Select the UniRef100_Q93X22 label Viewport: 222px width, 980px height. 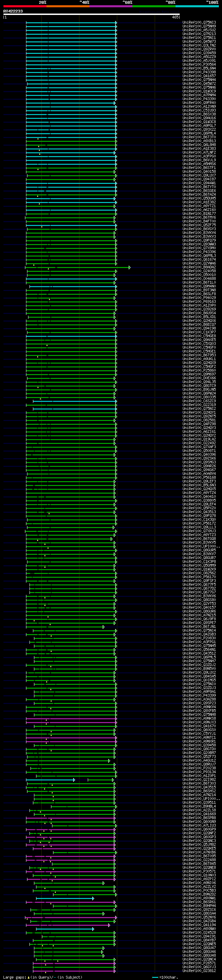pos(199,129)
